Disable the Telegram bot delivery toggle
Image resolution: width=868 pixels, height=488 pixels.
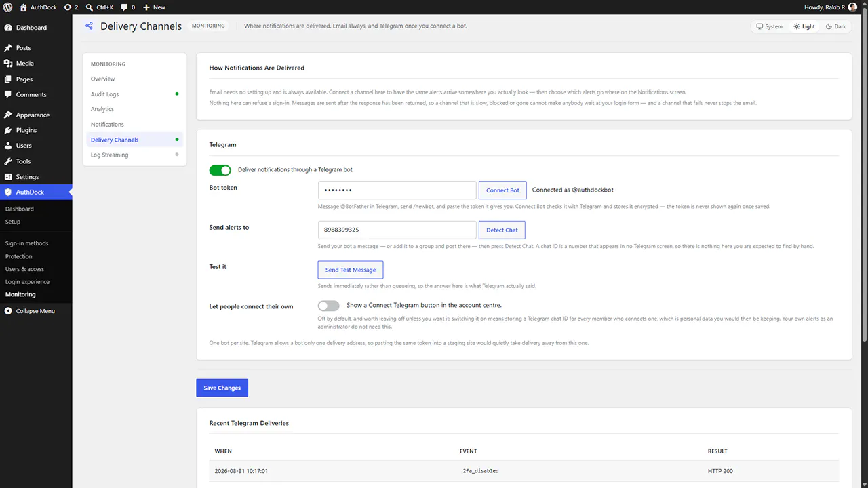(220, 170)
